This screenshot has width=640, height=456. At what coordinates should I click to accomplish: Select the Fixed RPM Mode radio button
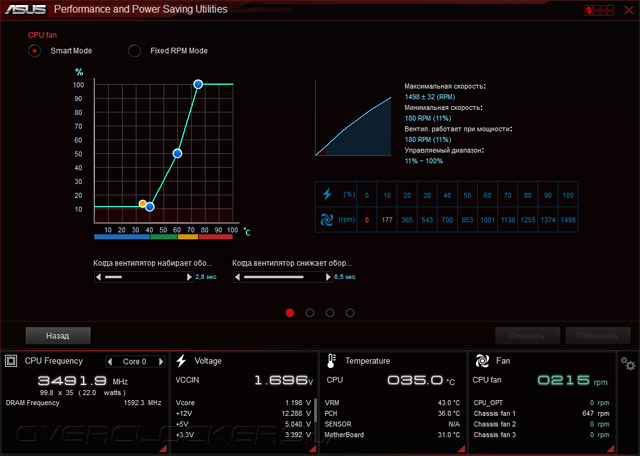(x=134, y=51)
